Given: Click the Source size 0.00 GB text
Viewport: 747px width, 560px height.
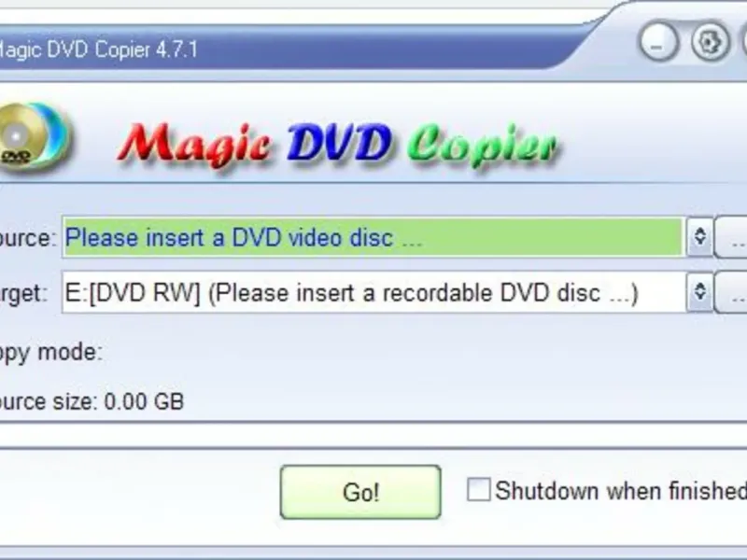Looking at the screenshot, I should pos(92,401).
